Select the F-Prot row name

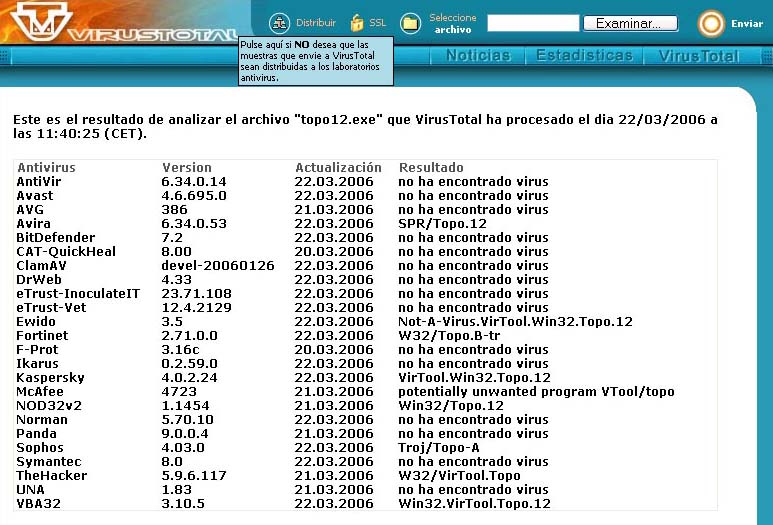coord(37,350)
